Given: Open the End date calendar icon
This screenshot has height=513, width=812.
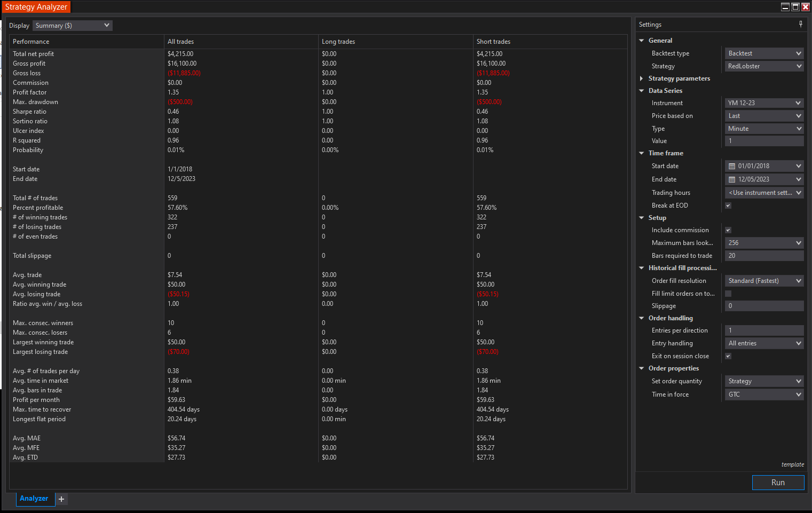Looking at the screenshot, I should [x=732, y=180].
